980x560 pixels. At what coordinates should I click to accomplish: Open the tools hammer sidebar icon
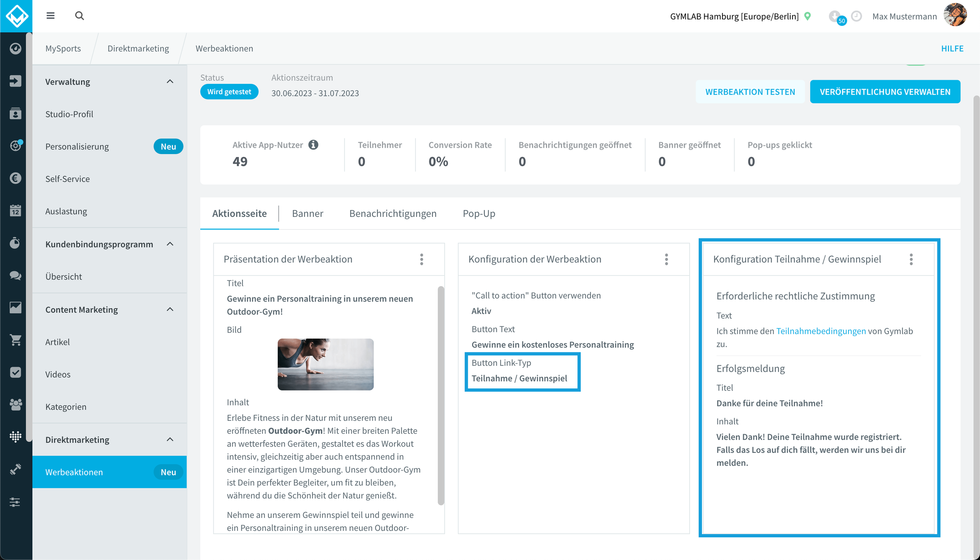click(x=15, y=469)
